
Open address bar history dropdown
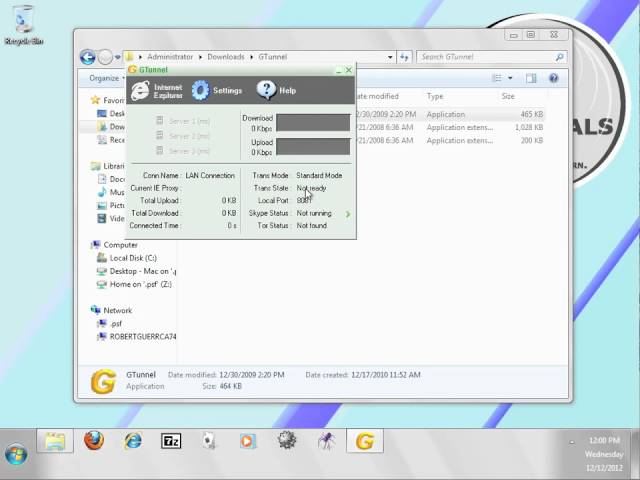click(x=390, y=57)
